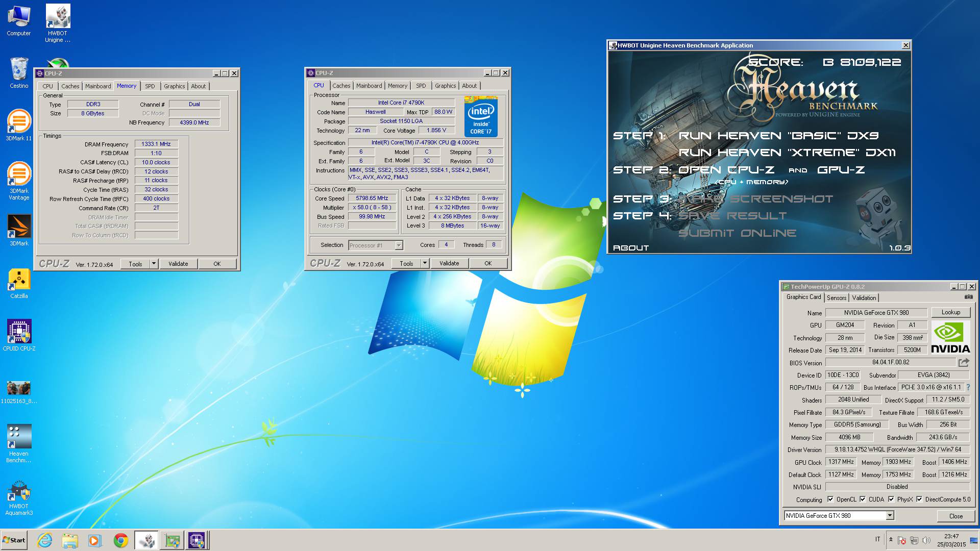Viewport: 980px width, 551px height.
Task: Click the Intel Core i7 logo
Action: point(481,116)
